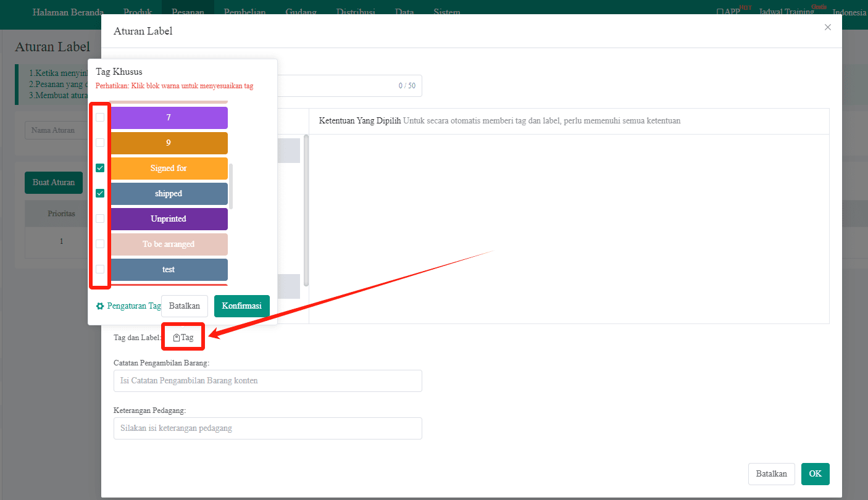
Task: Check the test tag checkbox
Action: (x=100, y=269)
